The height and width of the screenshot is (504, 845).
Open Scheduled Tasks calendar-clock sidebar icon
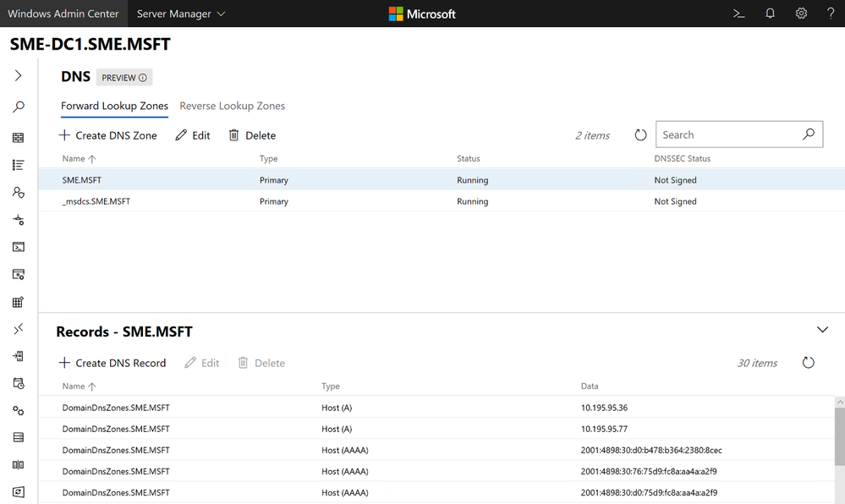pos(19,383)
